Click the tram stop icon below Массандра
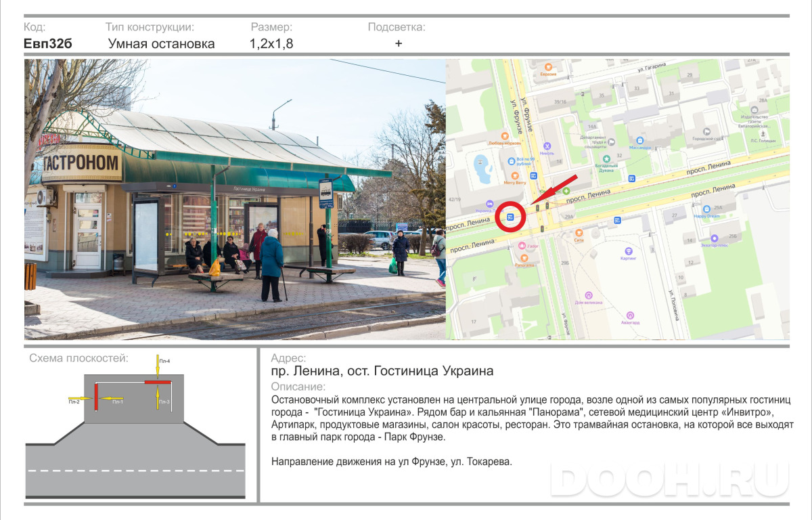Viewport: 812px width, 520px height. click(x=631, y=178)
